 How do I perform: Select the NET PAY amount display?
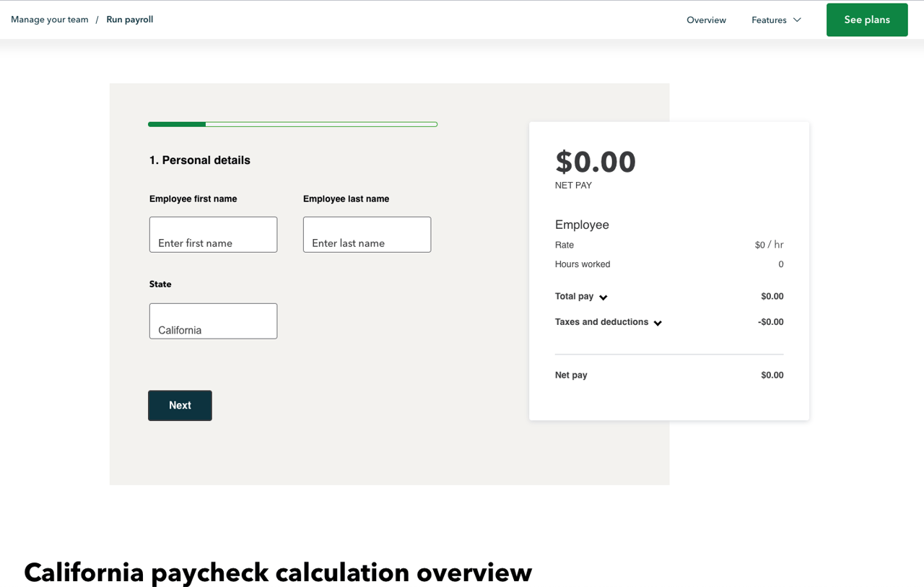596,162
